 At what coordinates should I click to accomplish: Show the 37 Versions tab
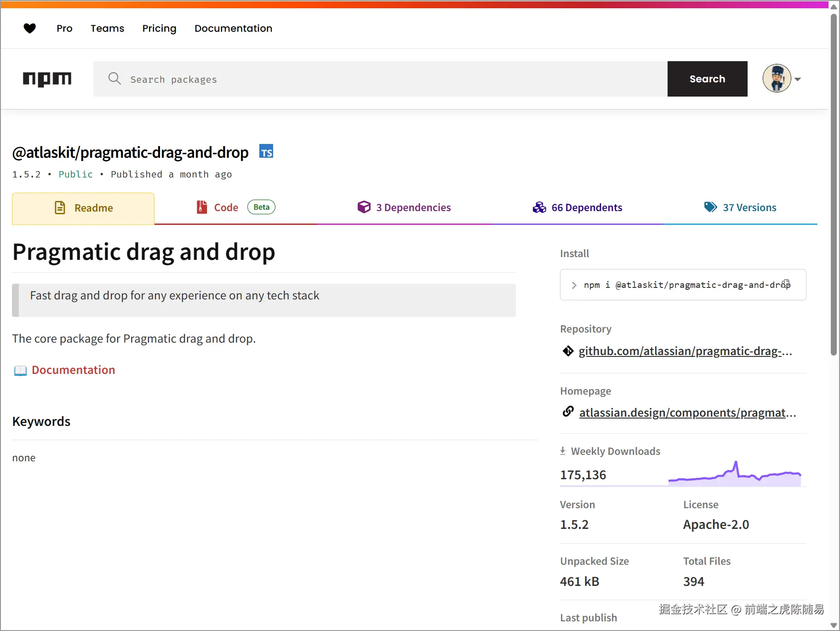point(740,208)
